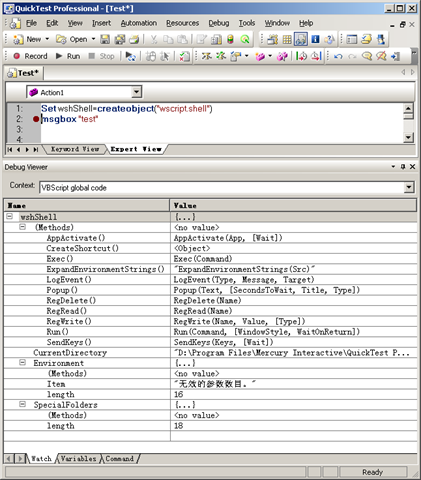
Task: Select the ExpandEnvironmentStrings() row
Action: click(x=210, y=269)
